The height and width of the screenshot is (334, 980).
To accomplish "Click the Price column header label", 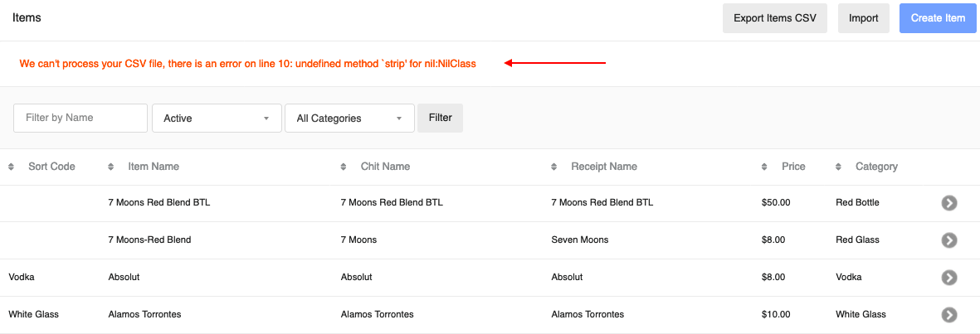I will [x=793, y=167].
